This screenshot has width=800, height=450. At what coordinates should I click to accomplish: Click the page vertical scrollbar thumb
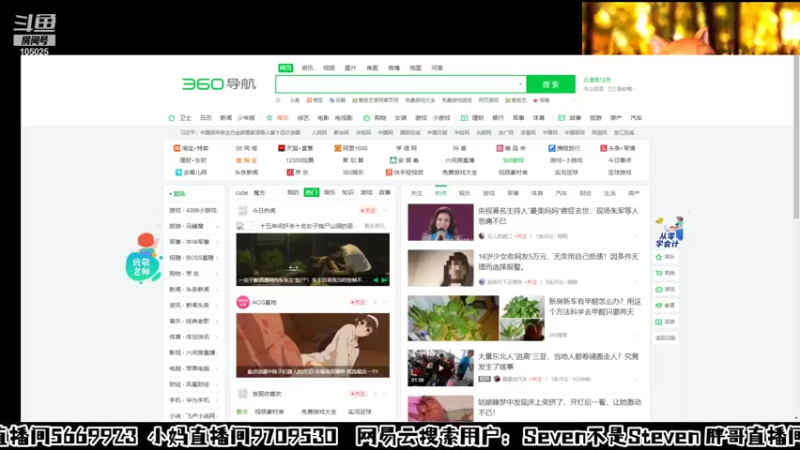pyautogui.click(x=796, y=138)
